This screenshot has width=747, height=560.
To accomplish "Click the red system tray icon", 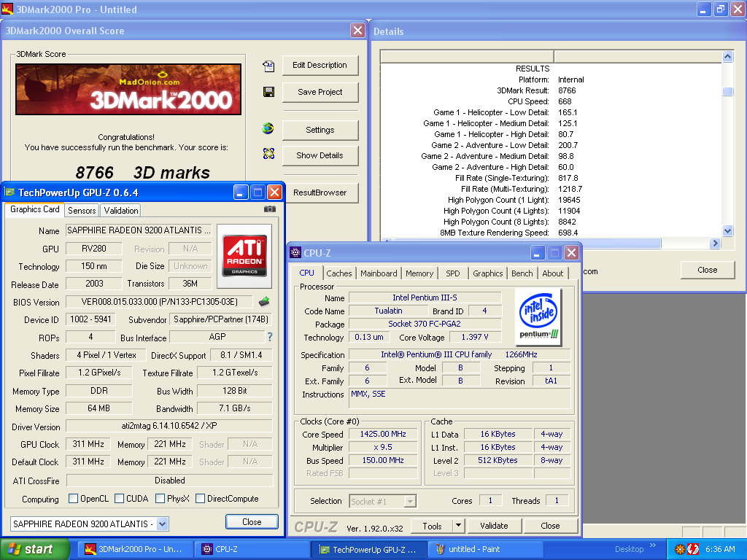I will point(693,549).
